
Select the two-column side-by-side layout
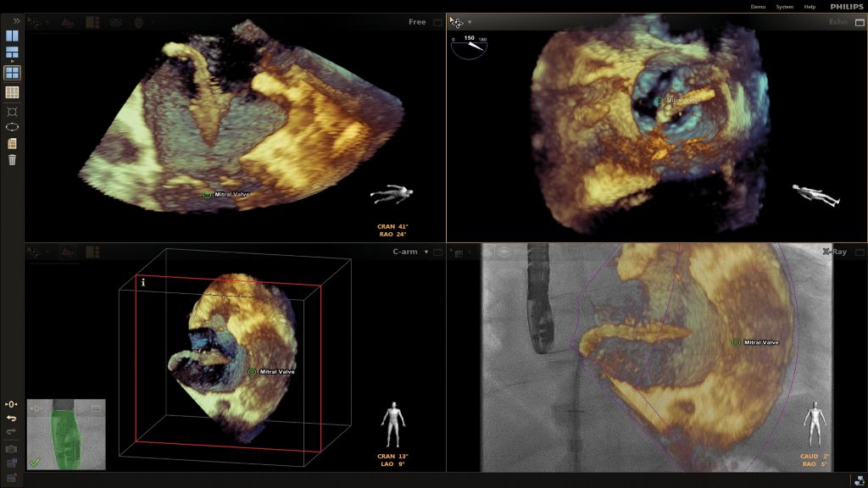[x=12, y=36]
